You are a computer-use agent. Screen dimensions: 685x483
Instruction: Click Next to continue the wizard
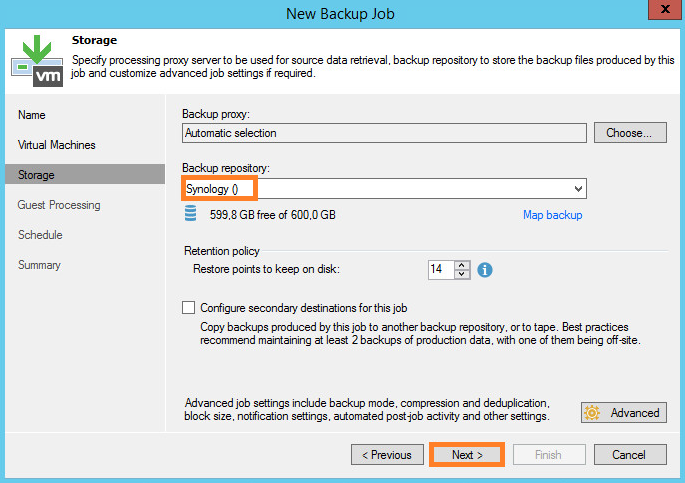[x=467, y=455]
